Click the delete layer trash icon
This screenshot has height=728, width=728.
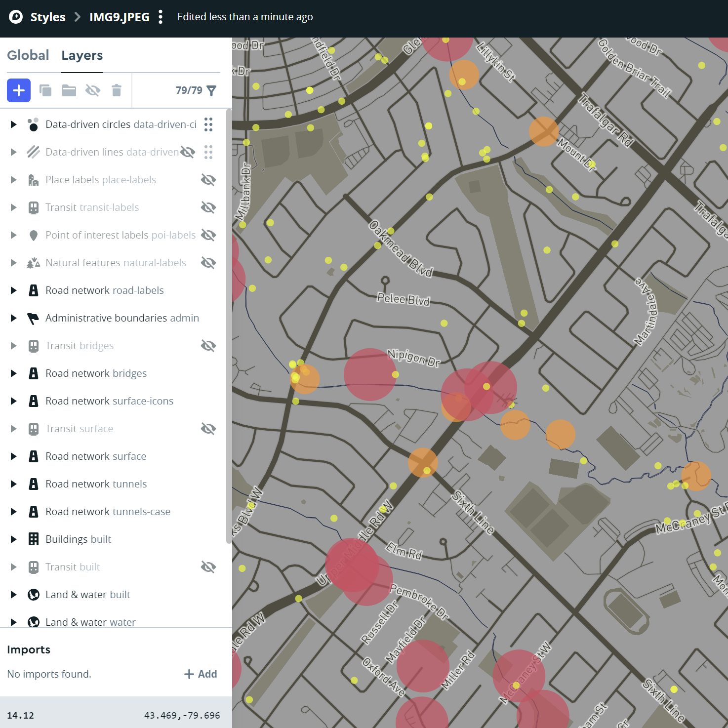(x=117, y=90)
